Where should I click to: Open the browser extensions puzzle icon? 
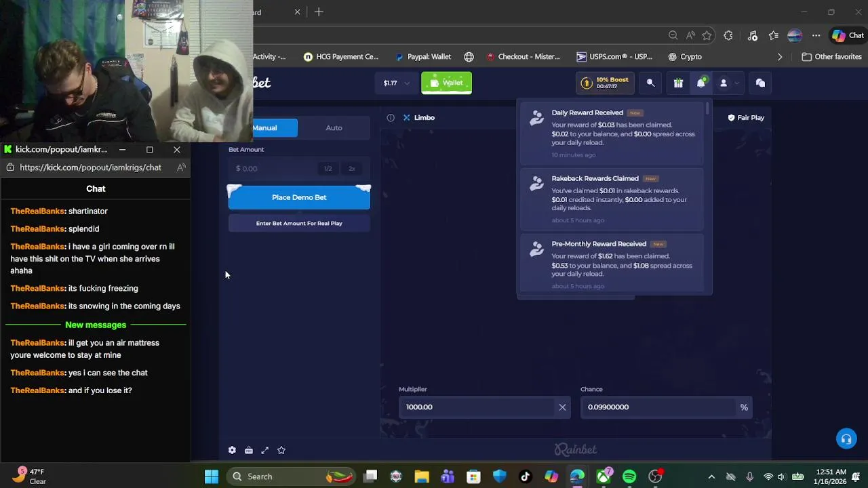pos(728,35)
